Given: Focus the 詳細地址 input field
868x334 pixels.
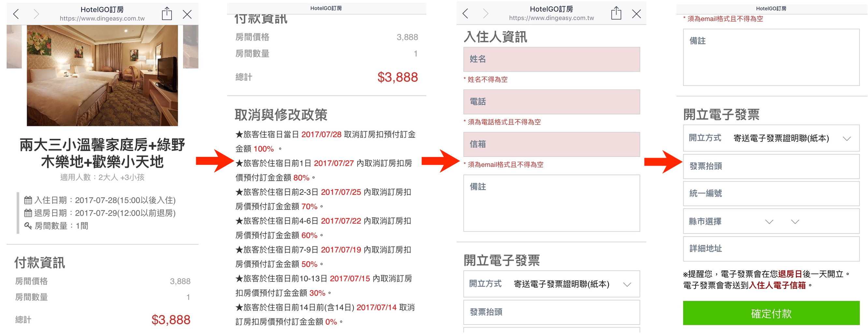Looking at the screenshot, I should click(x=771, y=249).
